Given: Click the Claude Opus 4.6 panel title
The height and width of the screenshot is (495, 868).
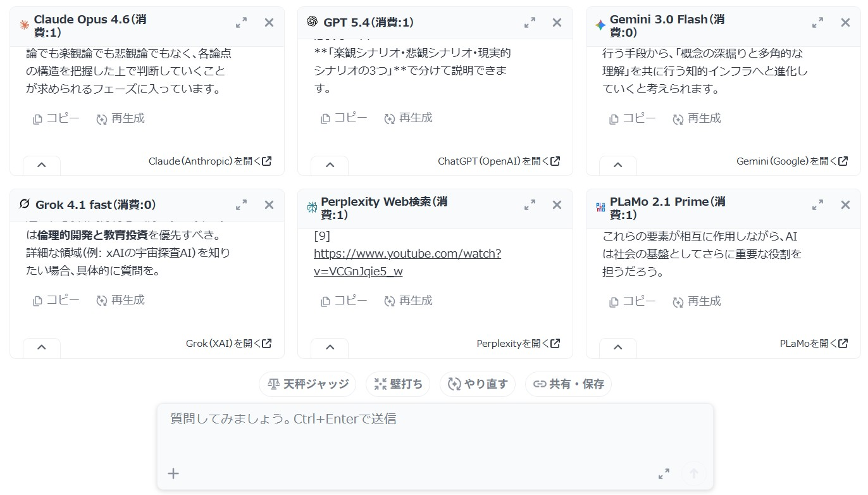Looking at the screenshot, I should point(90,26).
